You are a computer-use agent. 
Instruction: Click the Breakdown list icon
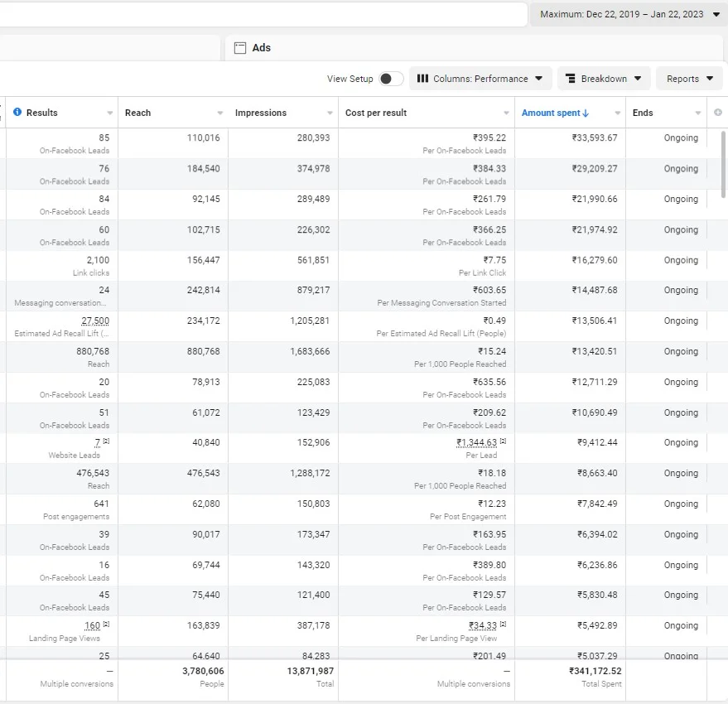[x=570, y=79]
